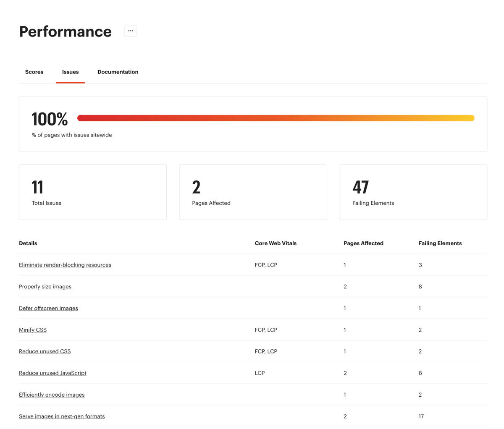
Task: Open Minify CSS issue link
Action: pyautogui.click(x=33, y=330)
